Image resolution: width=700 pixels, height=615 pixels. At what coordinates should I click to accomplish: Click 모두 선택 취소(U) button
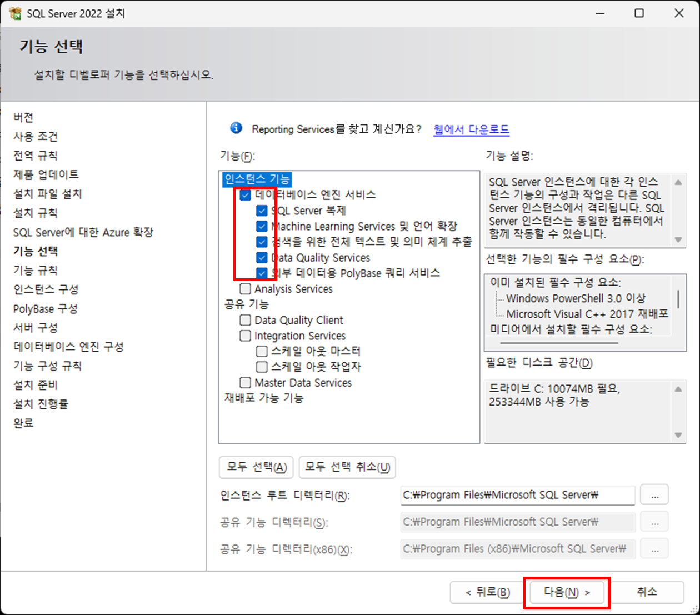click(347, 467)
